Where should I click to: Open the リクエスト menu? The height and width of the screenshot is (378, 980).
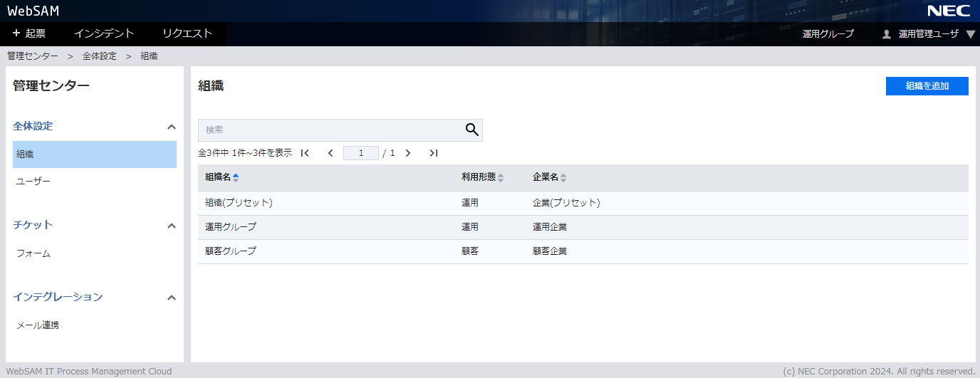pyautogui.click(x=187, y=33)
